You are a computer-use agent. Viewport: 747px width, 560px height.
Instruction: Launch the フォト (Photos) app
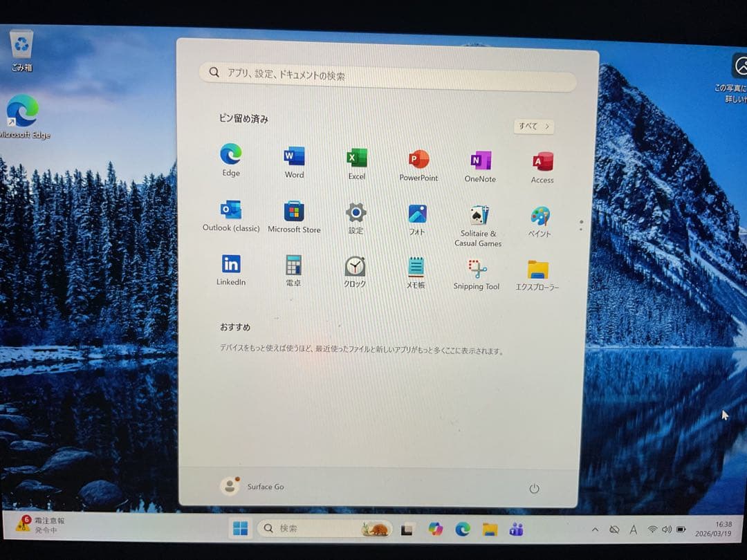[417, 220]
